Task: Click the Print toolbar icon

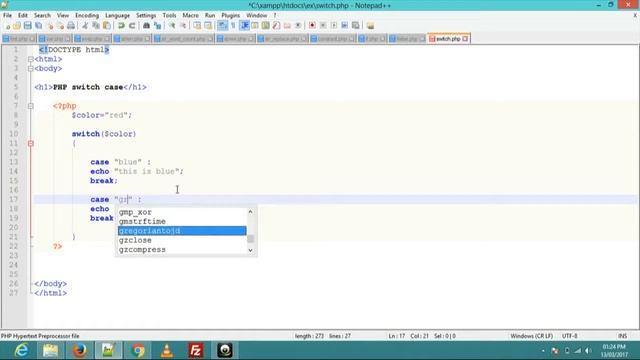Action: click(71, 26)
